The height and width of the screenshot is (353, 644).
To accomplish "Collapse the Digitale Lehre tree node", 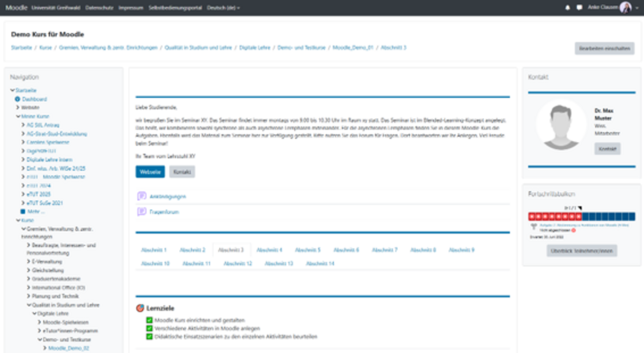I will point(33,313).
